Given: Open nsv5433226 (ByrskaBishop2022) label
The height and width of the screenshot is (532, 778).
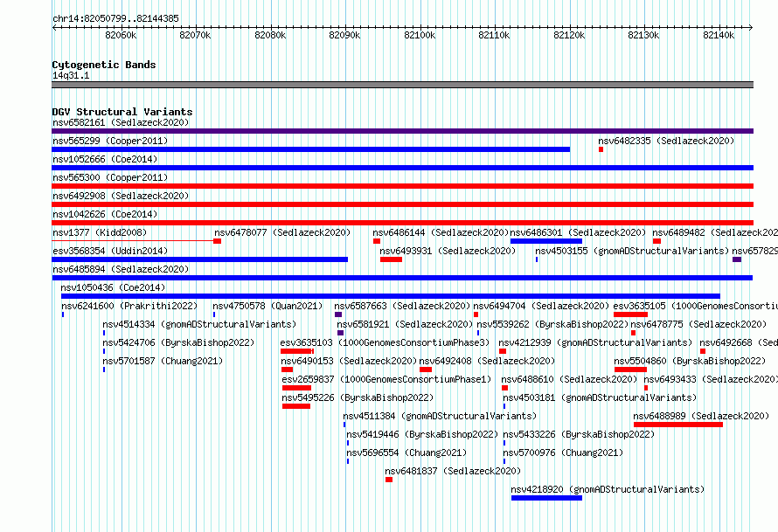Looking at the screenshot, I should click(579, 434).
